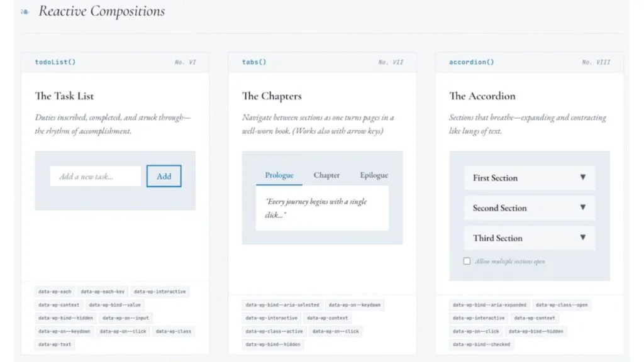Switch to the Chapter tab
This screenshot has height=362, width=644.
click(x=326, y=175)
